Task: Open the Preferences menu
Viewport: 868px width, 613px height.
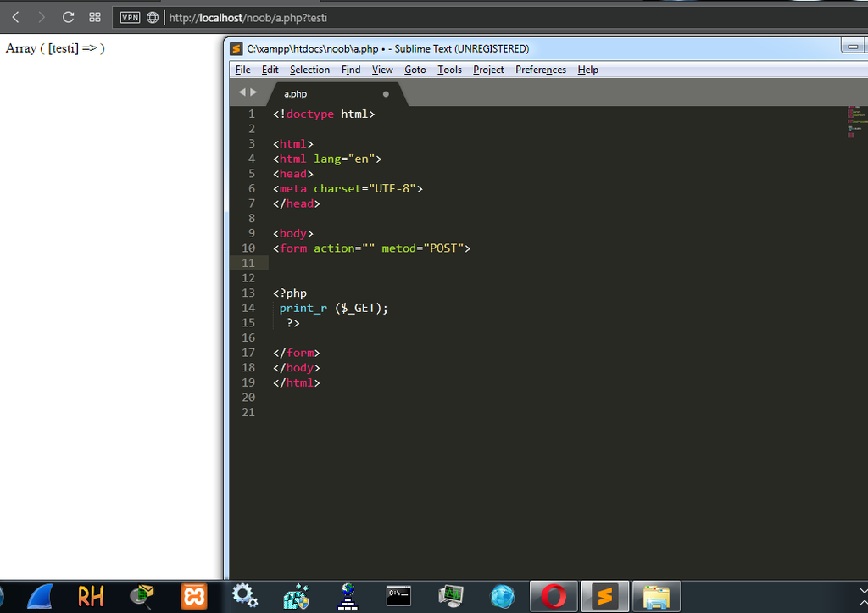Action: coord(540,70)
